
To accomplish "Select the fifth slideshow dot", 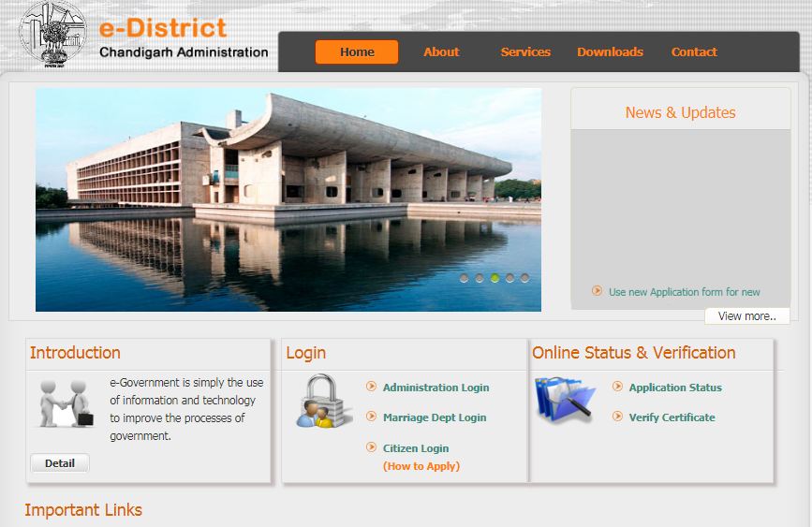I will 525,278.
